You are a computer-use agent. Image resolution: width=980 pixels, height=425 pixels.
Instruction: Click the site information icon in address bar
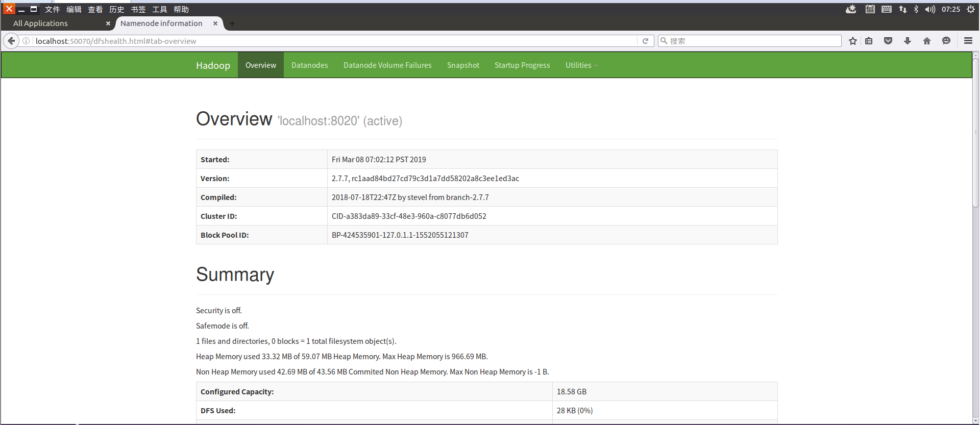click(x=26, y=41)
